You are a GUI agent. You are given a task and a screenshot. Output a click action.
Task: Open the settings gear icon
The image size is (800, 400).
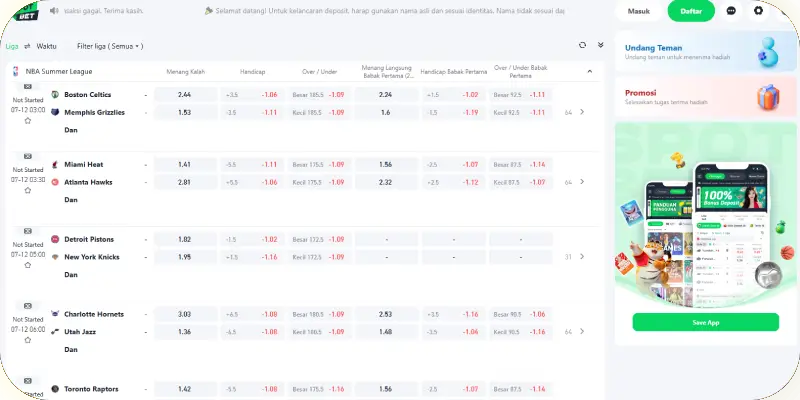[758, 11]
